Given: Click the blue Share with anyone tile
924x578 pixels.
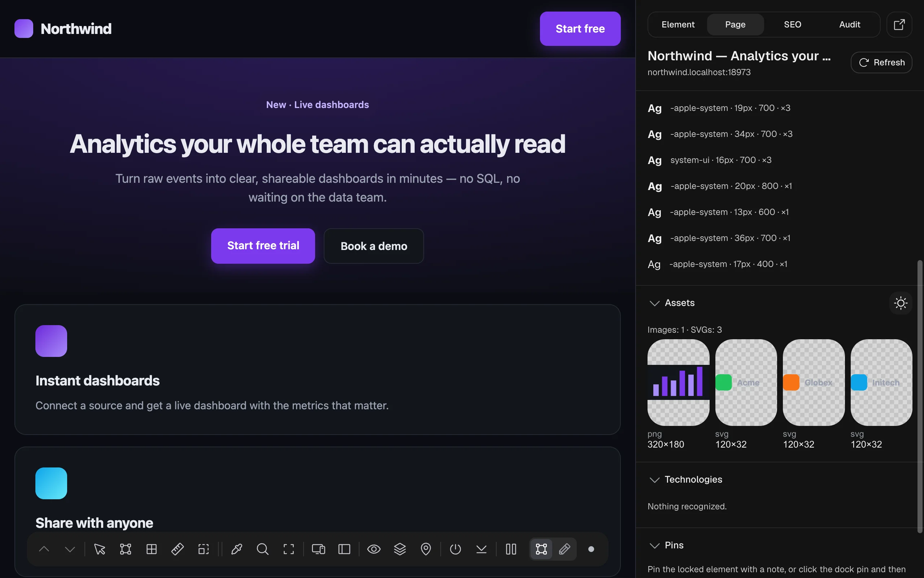Looking at the screenshot, I should click(x=51, y=483).
